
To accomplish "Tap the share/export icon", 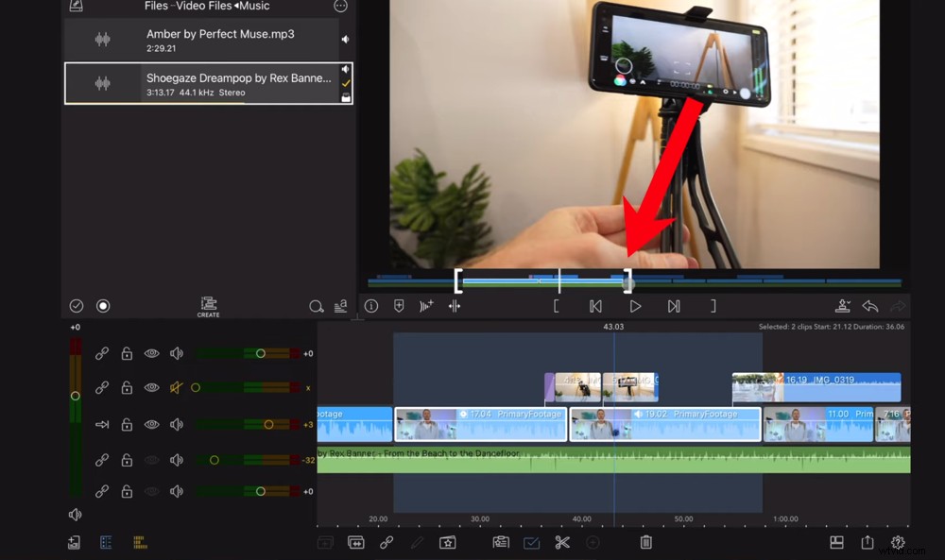I will (x=868, y=542).
